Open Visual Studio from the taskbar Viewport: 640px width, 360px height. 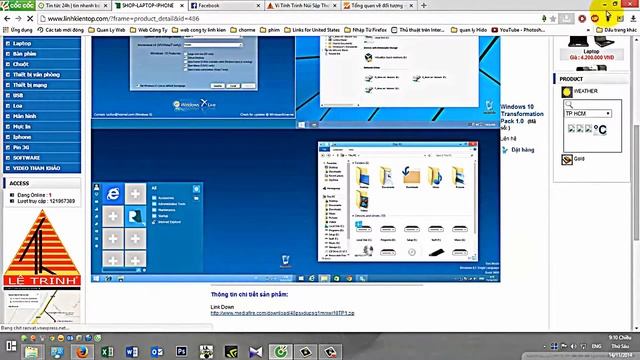tap(256, 351)
